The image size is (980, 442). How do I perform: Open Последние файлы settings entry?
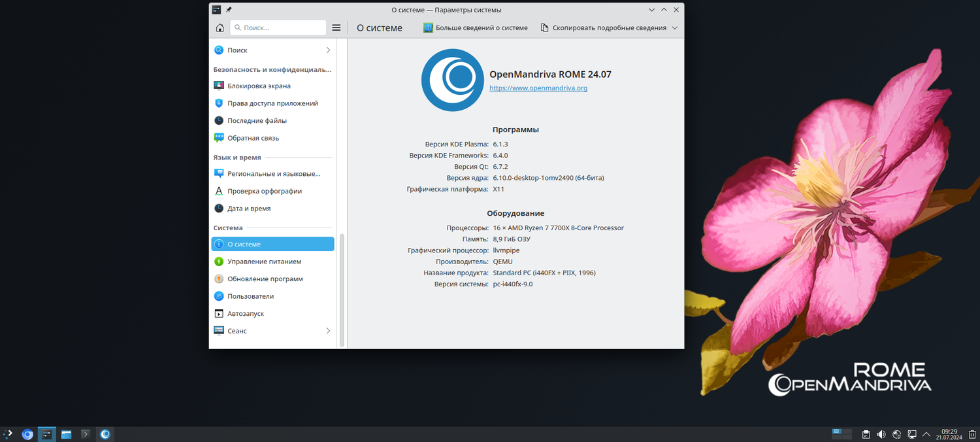272,120
